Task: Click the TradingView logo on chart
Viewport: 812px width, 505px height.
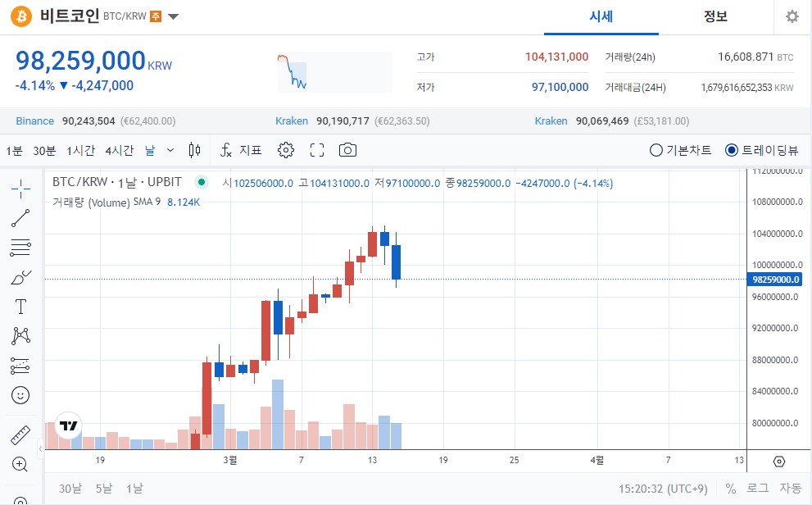Action: tap(68, 425)
